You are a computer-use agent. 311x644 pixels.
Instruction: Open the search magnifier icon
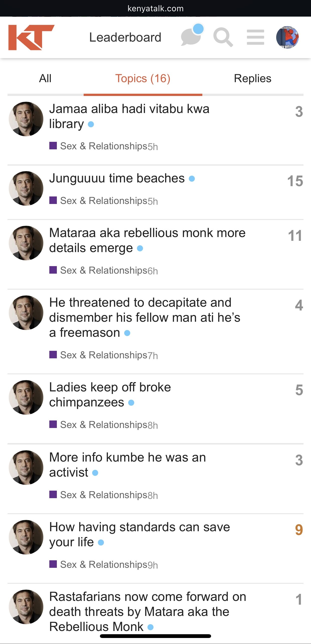tap(223, 38)
